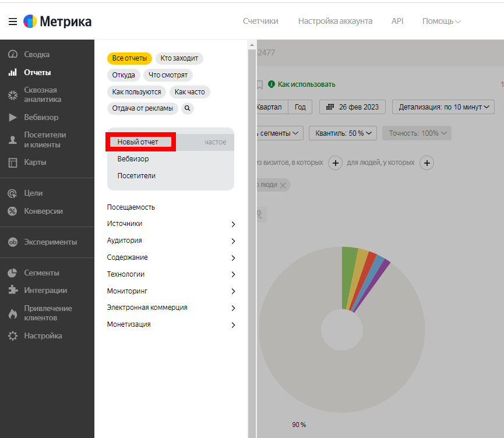This screenshot has height=438, width=504.
Task: Click the Привлечение клиентов flame icon
Action: coord(13,313)
